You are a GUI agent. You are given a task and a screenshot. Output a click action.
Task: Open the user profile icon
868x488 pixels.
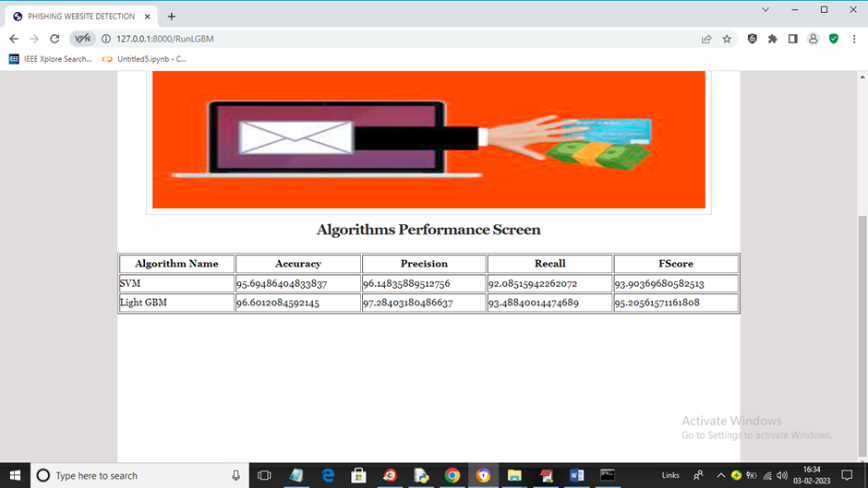(x=814, y=39)
